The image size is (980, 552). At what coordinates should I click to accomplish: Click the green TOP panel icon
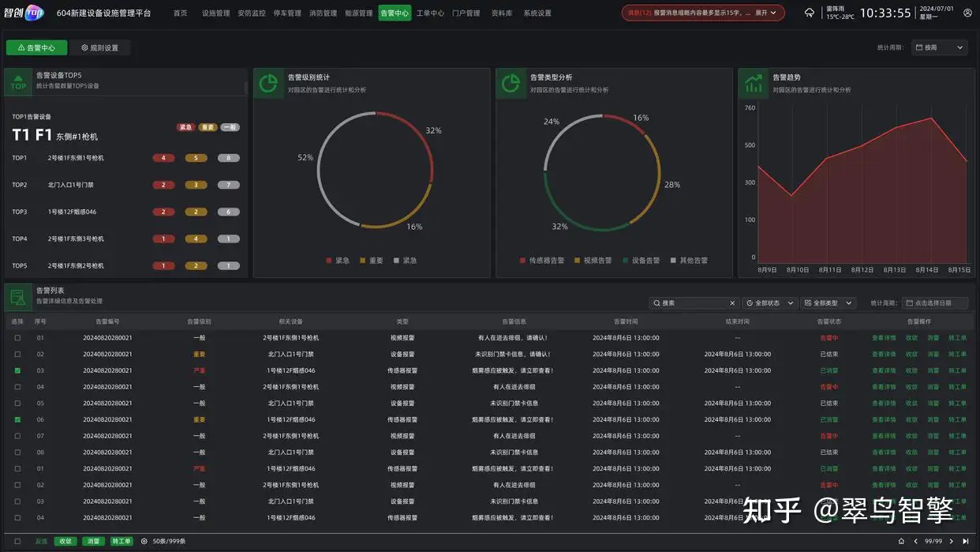[x=18, y=83]
